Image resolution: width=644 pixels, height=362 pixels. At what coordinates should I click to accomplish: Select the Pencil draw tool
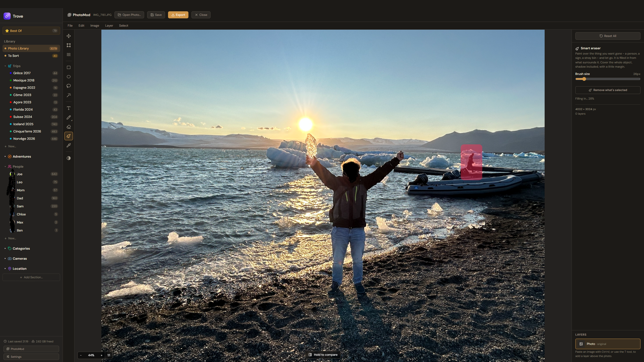[x=69, y=117]
